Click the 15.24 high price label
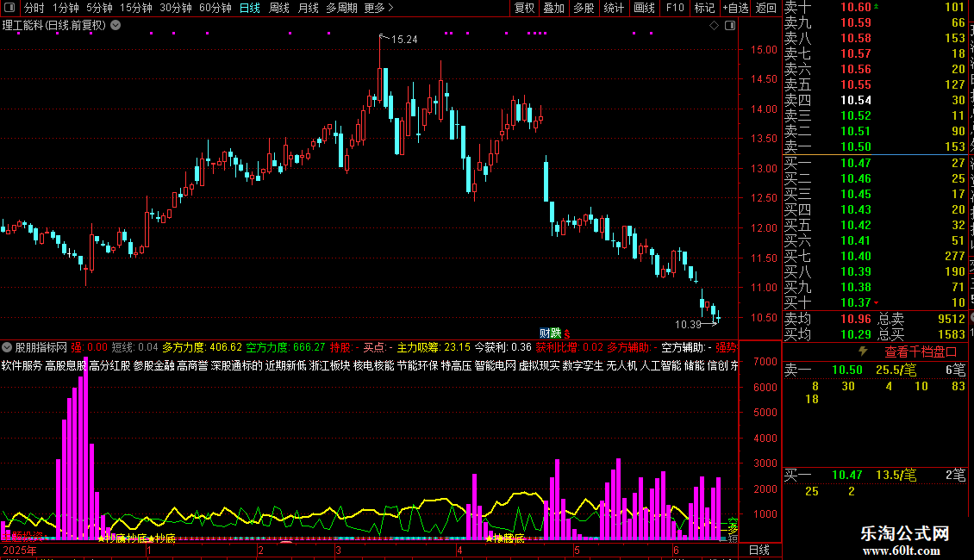974x560 pixels. click(403, 39)
